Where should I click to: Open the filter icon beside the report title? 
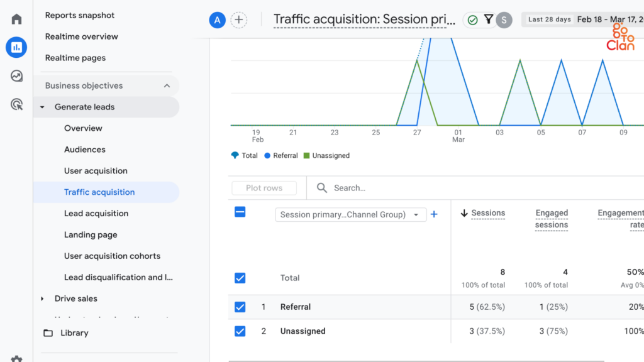point(489,19)
